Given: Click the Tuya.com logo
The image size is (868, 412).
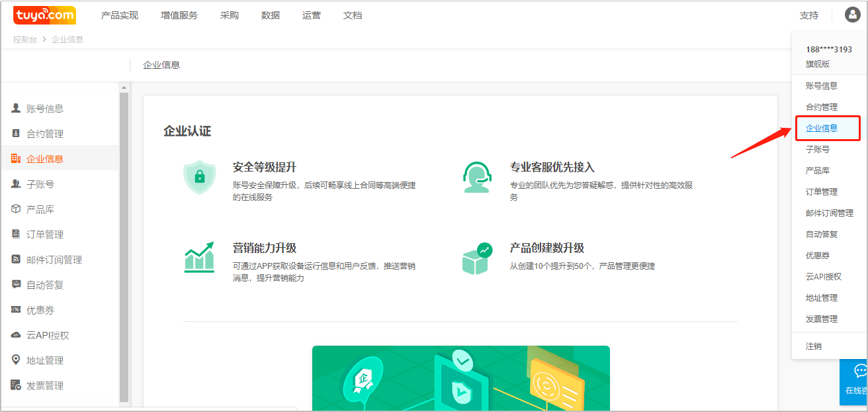Looking at the screenshot, I should [x=44, y=15].
